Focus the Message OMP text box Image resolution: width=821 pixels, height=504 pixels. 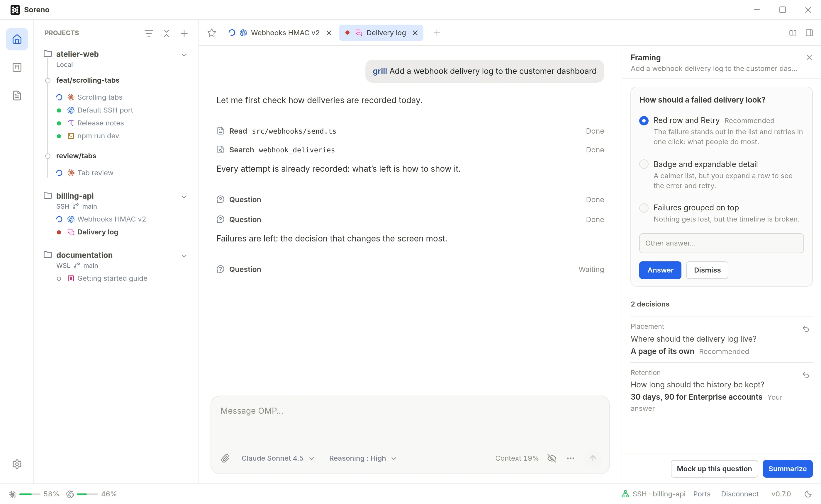(x=410, y=422)
